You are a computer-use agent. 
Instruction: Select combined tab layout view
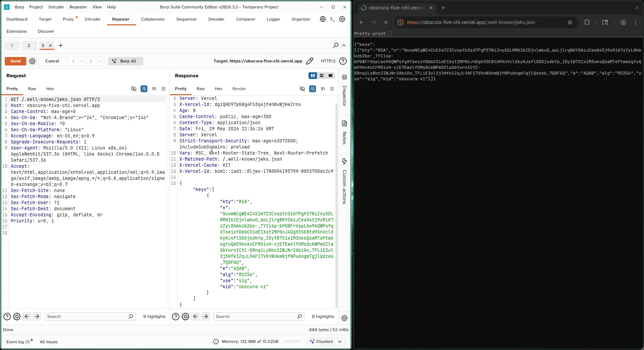(x=330, y=76)
